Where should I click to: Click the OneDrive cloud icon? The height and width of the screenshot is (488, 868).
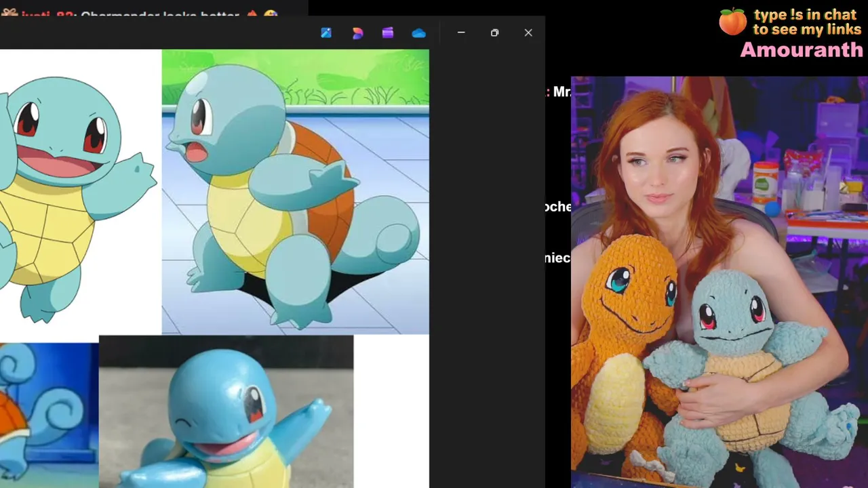coord(419,33)
